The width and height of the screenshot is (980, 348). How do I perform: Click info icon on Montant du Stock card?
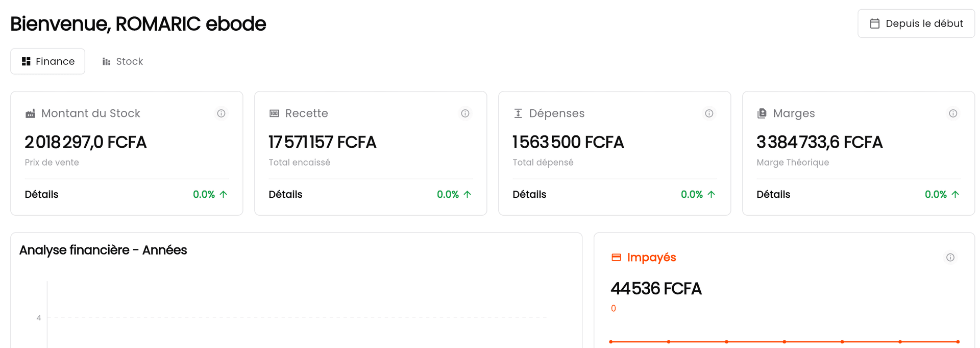tap(221, 113)
